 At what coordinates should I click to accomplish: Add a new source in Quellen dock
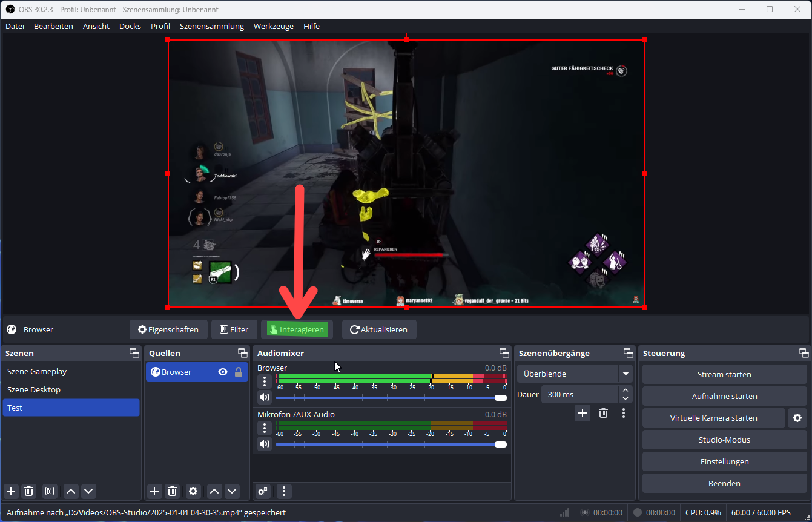(154, 491)
